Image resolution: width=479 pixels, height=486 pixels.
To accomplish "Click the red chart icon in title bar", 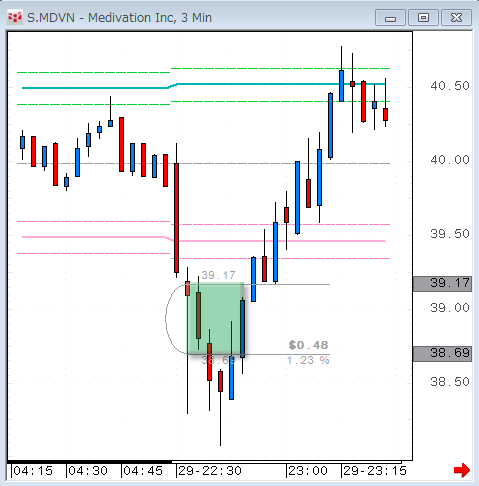I will click(x=15, y=17).
